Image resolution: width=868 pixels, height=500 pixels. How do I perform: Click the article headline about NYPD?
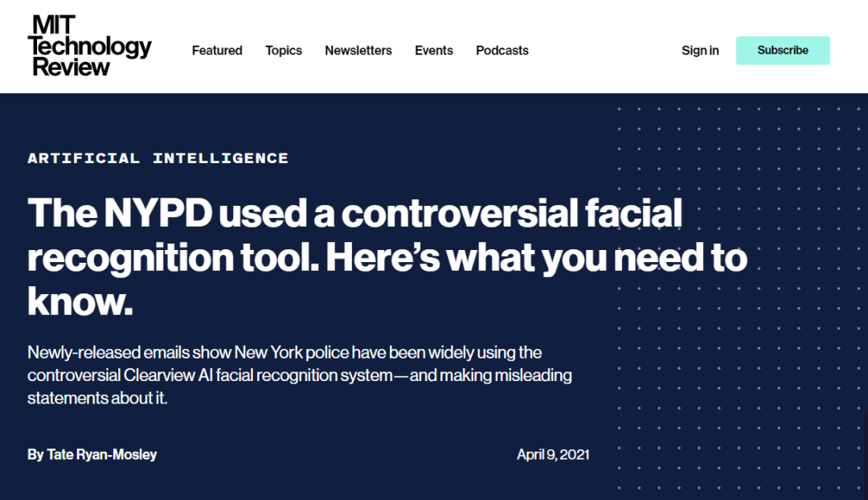coord(387,257)
